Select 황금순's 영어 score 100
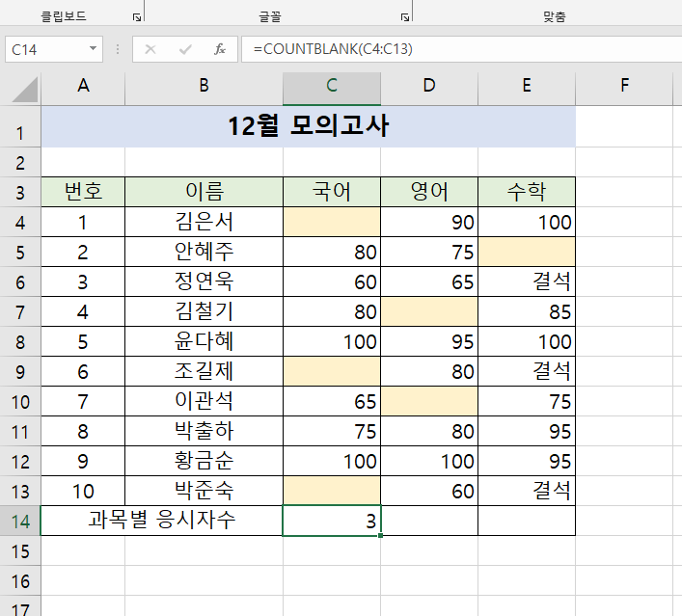The width and height of the screenshot is (682, 616). [x=429, y=461]
